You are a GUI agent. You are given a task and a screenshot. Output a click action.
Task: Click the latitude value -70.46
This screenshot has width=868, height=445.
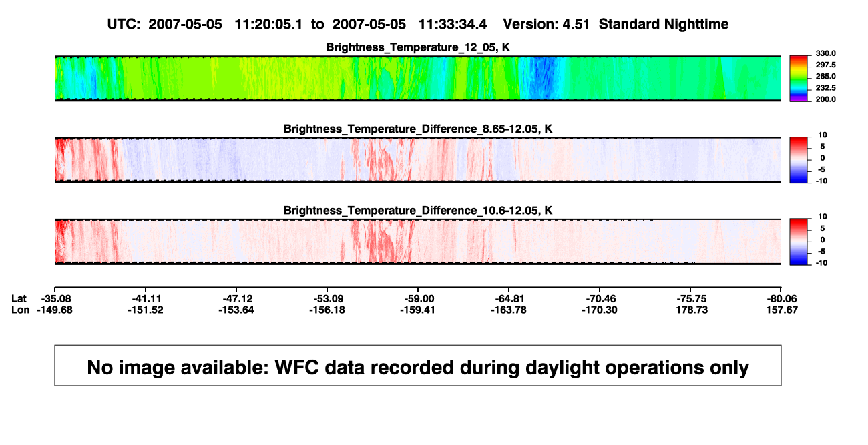[x=600, y=298]
